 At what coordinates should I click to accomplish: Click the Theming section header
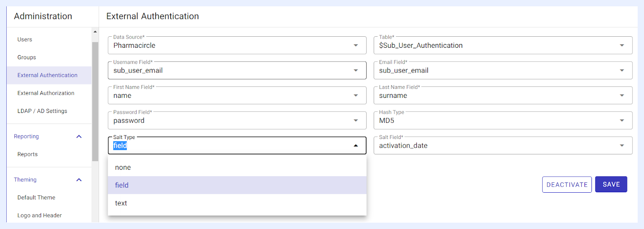[x=25, y=180]
